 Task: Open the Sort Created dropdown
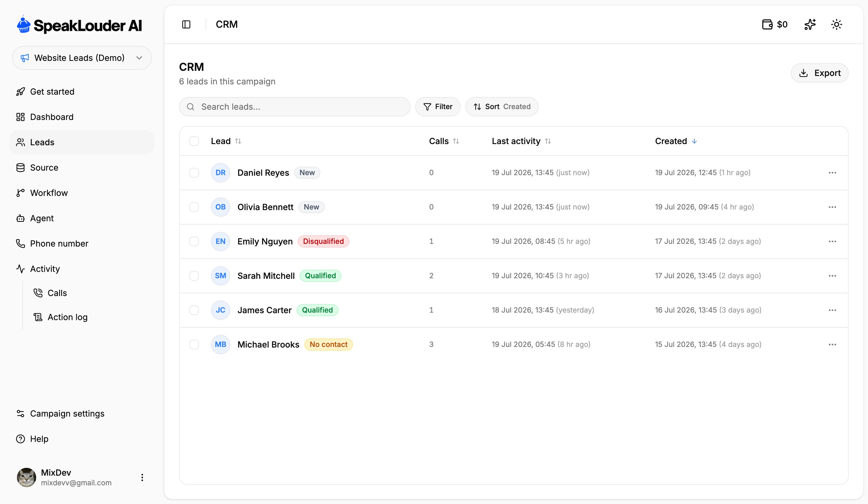pos(502,107)
